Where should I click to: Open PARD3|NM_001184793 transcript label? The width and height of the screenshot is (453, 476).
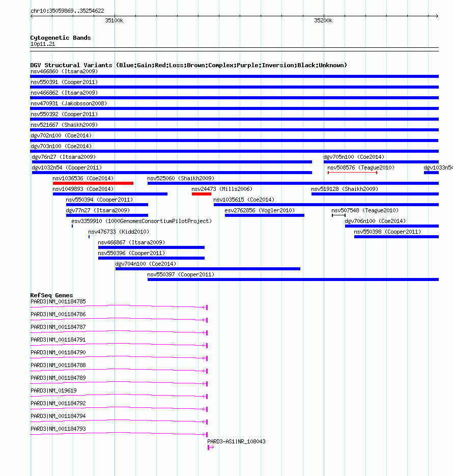(58, 429)
